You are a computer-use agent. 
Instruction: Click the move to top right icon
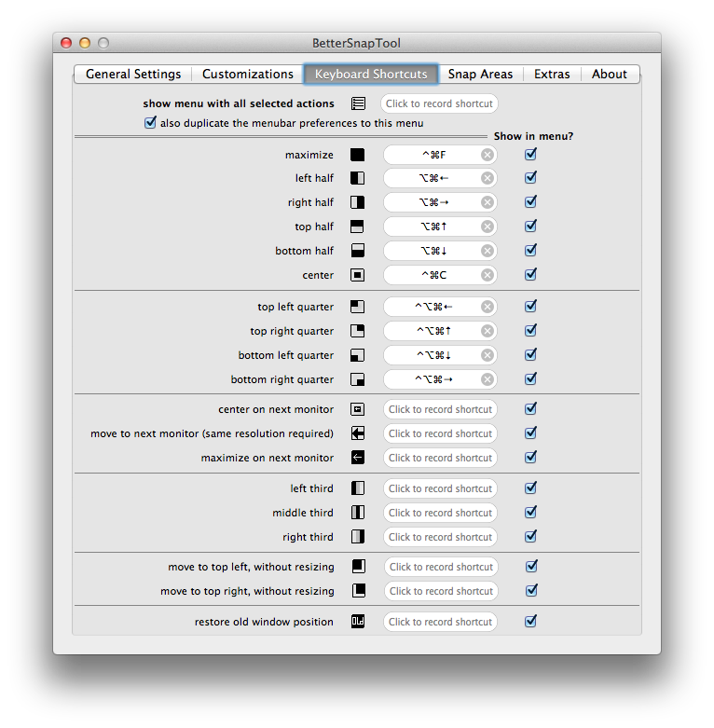(358, 591)
